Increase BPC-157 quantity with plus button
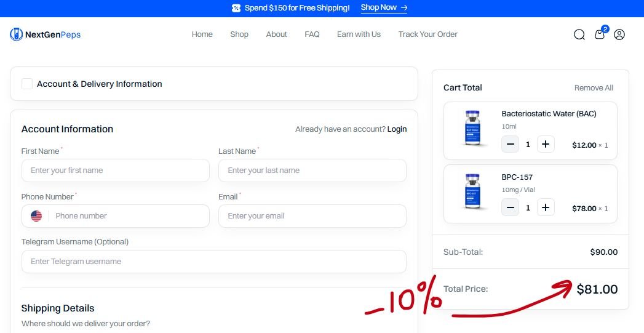This screenshot has width=644, height=333. (x=546, y=207)
